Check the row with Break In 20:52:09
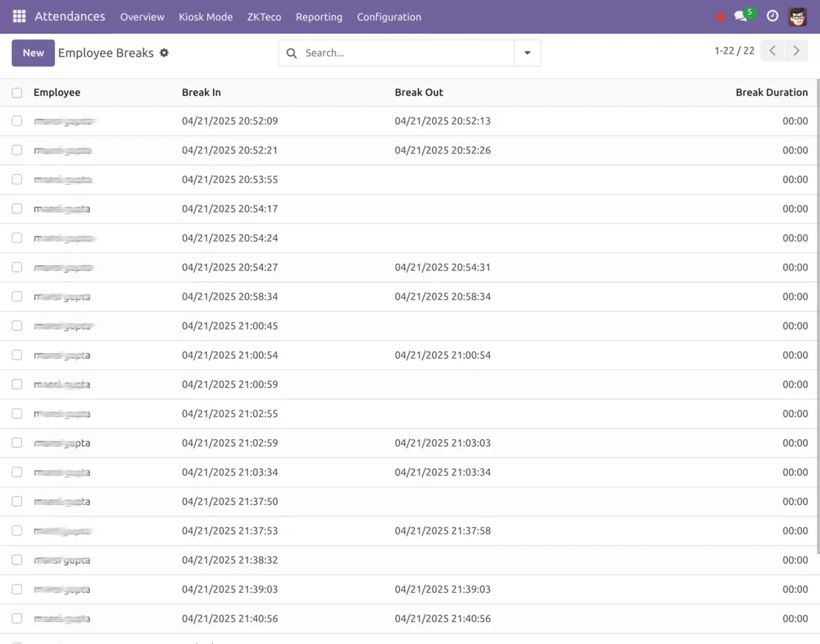 pyautogui.click(x=17, y=121)
